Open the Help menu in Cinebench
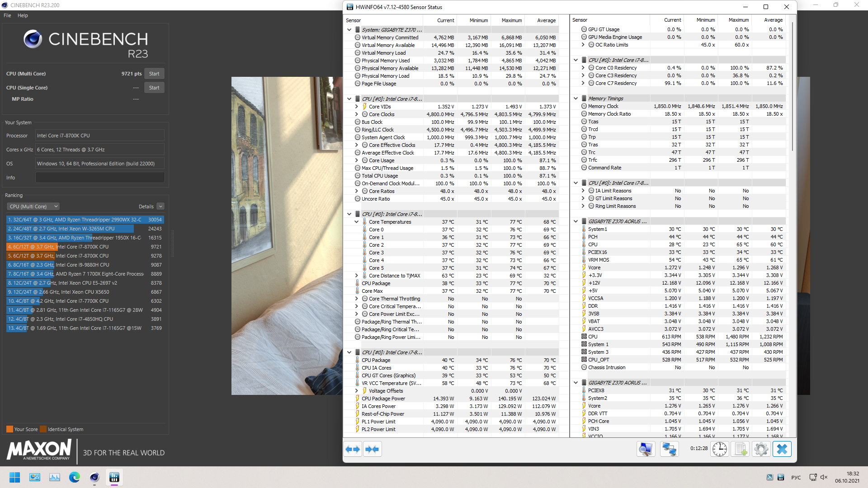868x488 pixels. pyautogui.click(x=23, y=15)
